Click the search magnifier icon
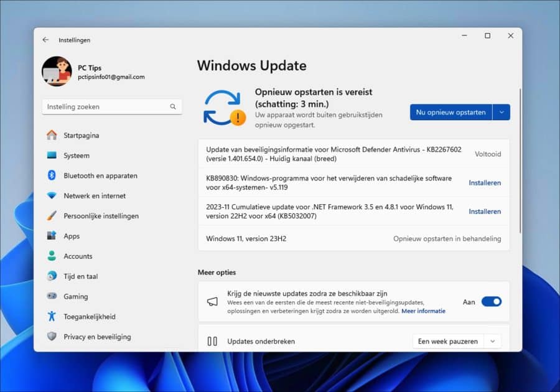This screenshot has height=392, width=560. tap(172, 106)
